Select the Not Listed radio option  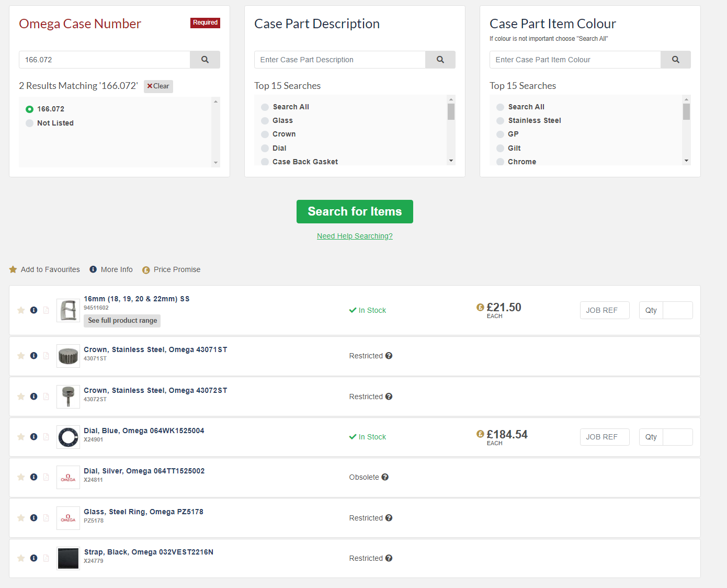30,123
